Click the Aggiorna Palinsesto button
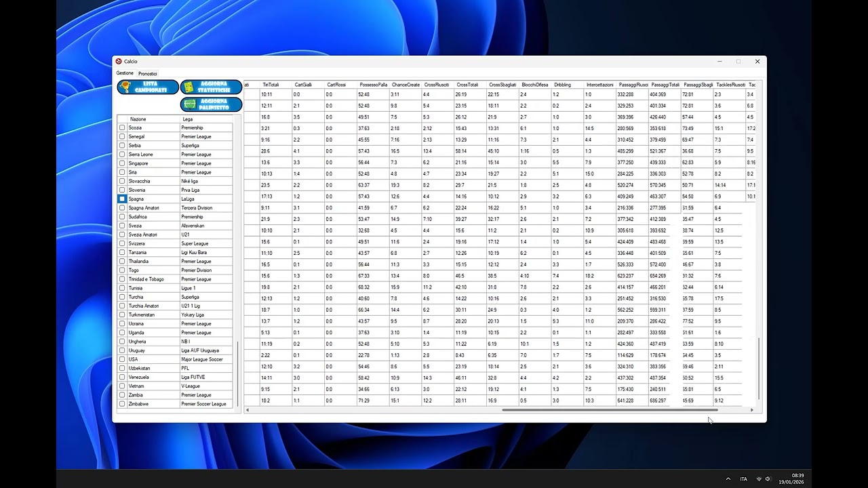The height and width of the screenshot is (488, 868). tap(211, 104)
